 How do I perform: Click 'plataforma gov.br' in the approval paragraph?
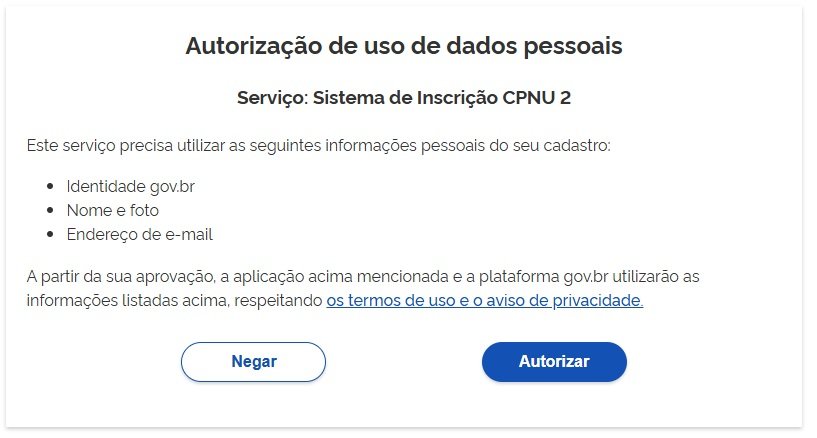543,277
